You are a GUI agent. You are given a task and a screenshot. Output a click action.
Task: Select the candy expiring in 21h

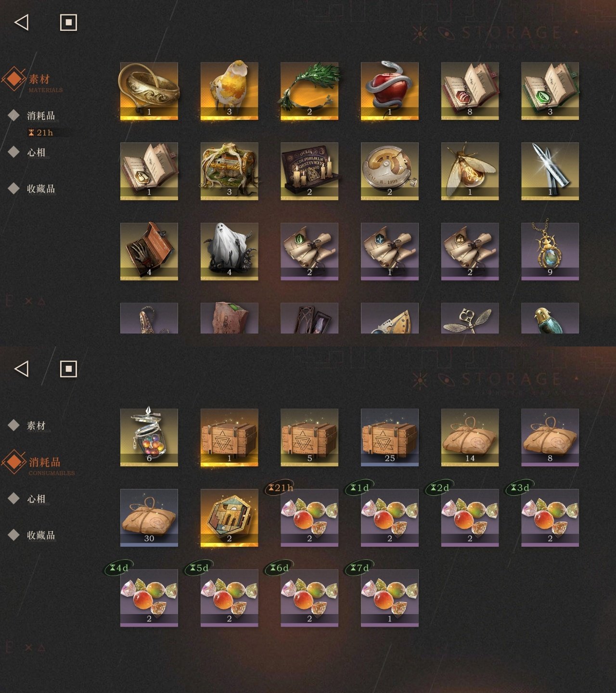click(x=309, y=518)
